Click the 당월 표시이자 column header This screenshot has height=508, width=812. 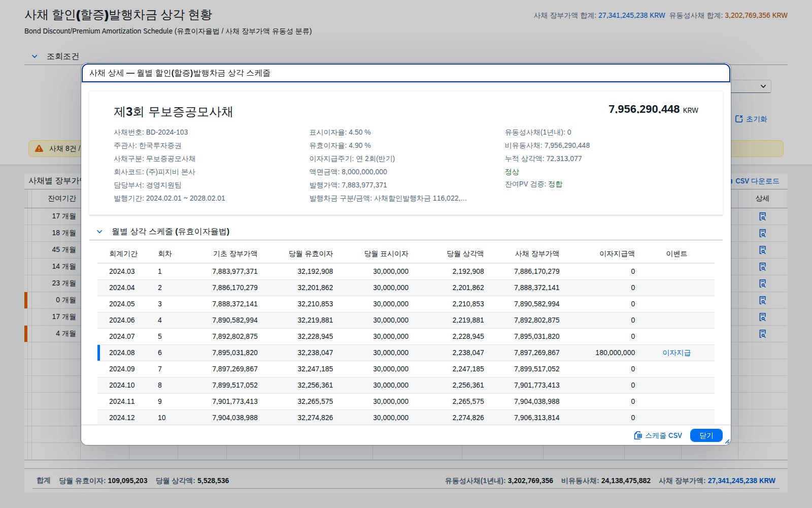pyautogui.click(x=386, y=253)
